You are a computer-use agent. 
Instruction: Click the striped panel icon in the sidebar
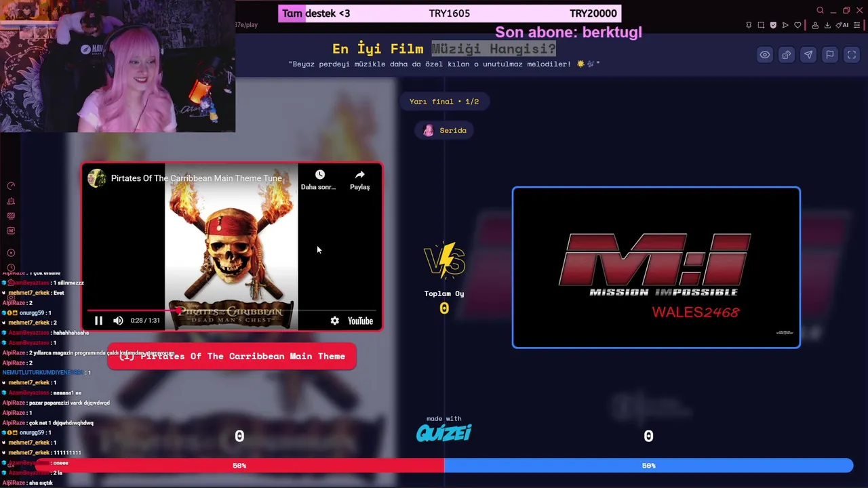(11, 216)
